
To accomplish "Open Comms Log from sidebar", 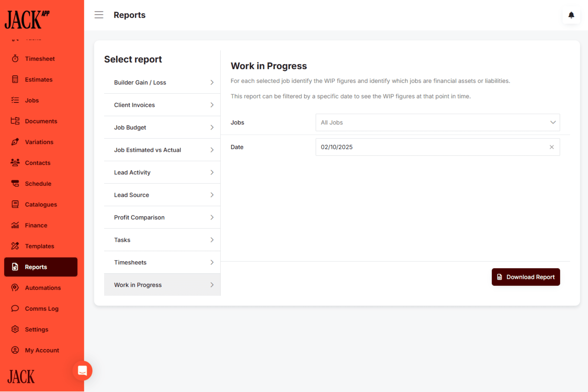I will 42,309.
